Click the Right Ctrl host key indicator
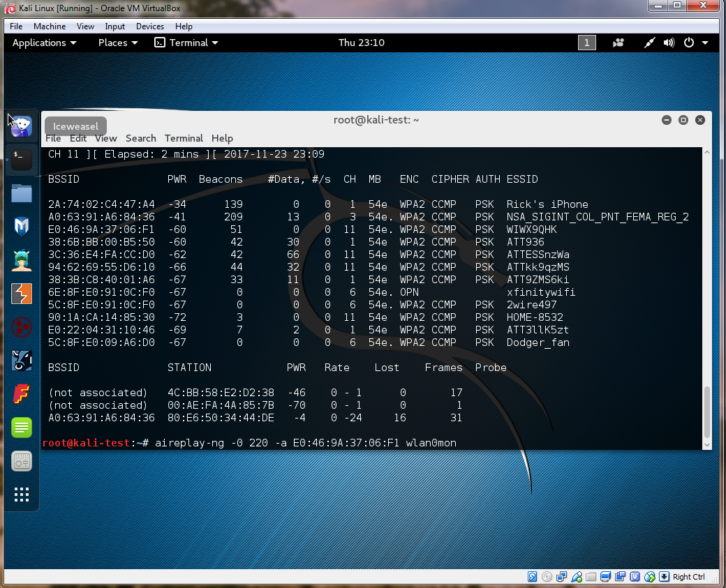This screenshot has width=726, height=588. [x=688, y=576]
